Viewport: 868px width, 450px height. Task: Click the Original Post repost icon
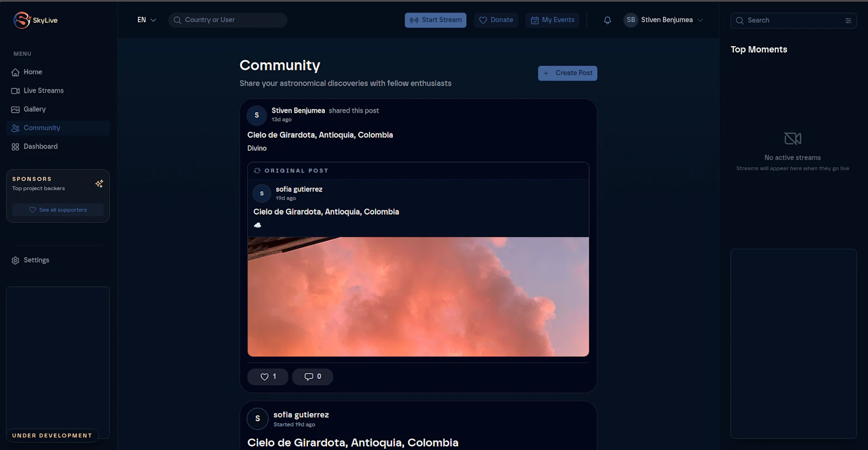257,171
